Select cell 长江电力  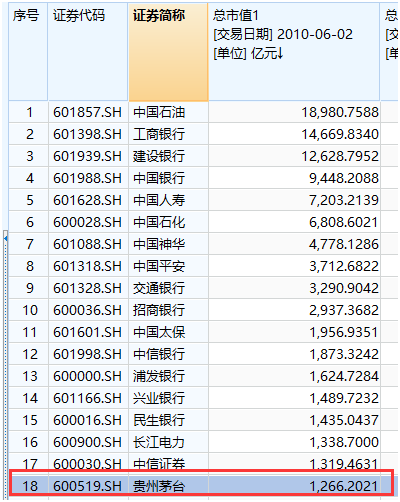click(x=168, y=442)
